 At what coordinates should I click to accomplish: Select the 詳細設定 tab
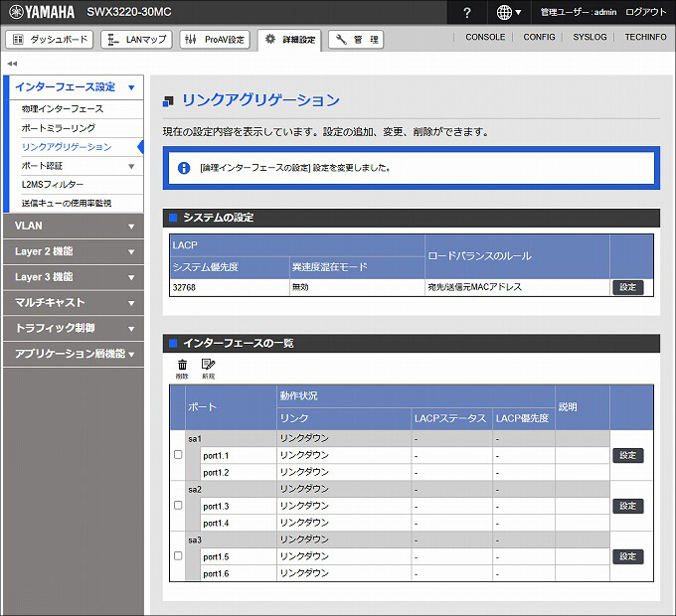coord(289,40)
